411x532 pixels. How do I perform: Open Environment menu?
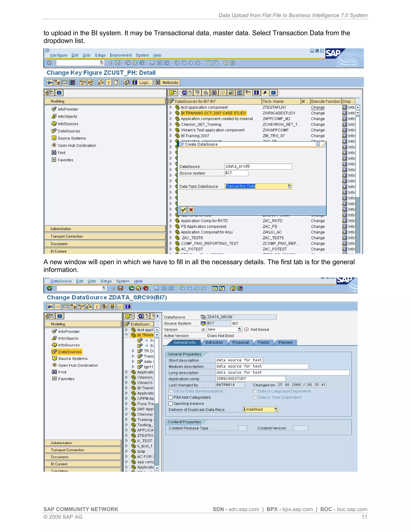[x=121, y=55]
